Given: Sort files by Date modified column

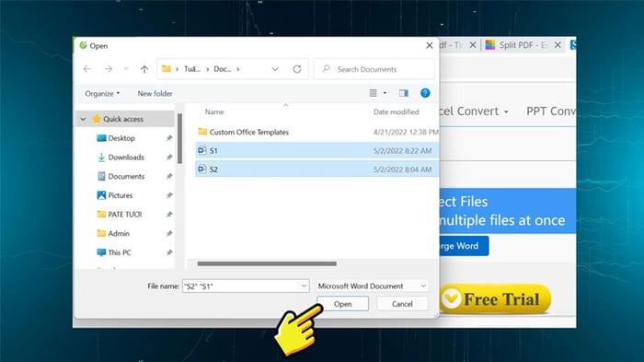Looking at the screenshot, I should coord(396,111).
